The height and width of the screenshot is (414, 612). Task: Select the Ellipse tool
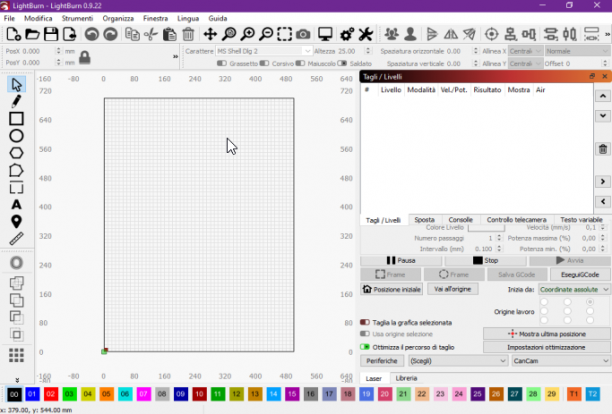pos(16,136)
